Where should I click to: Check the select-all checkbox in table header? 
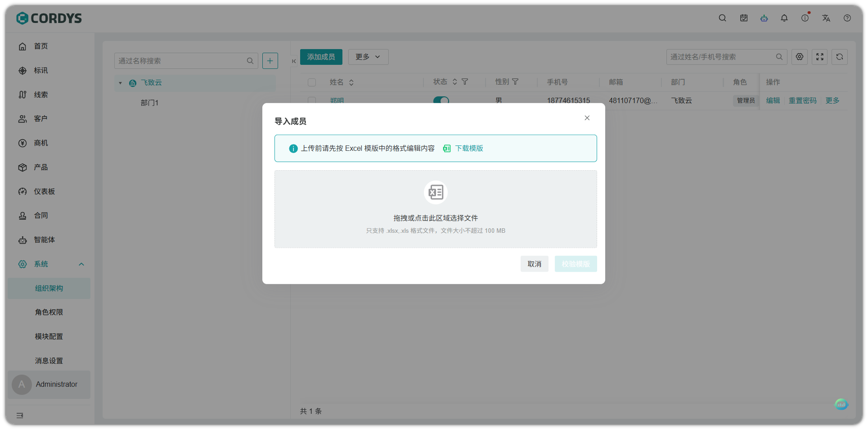click(312, 82)
